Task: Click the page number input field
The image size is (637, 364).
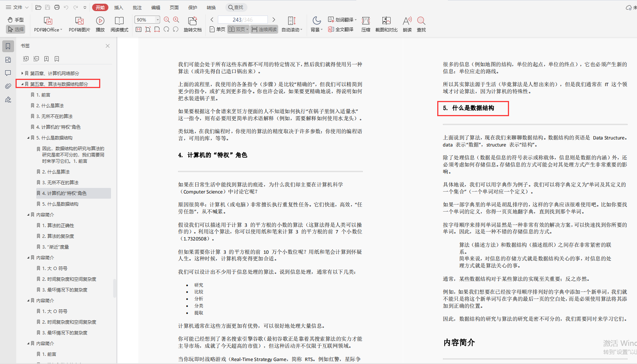Action: tap(242, 20)
